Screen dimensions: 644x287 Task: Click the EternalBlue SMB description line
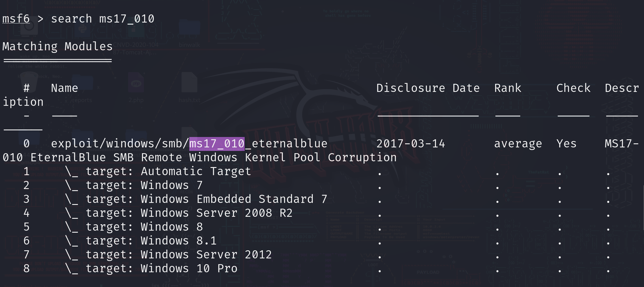coord(214,158)
